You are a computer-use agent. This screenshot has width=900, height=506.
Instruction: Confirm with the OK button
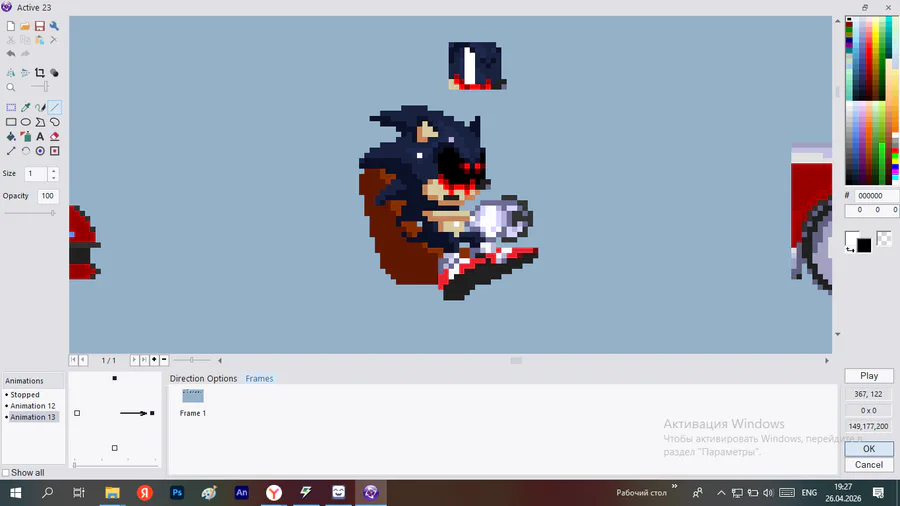coord(869,449)
